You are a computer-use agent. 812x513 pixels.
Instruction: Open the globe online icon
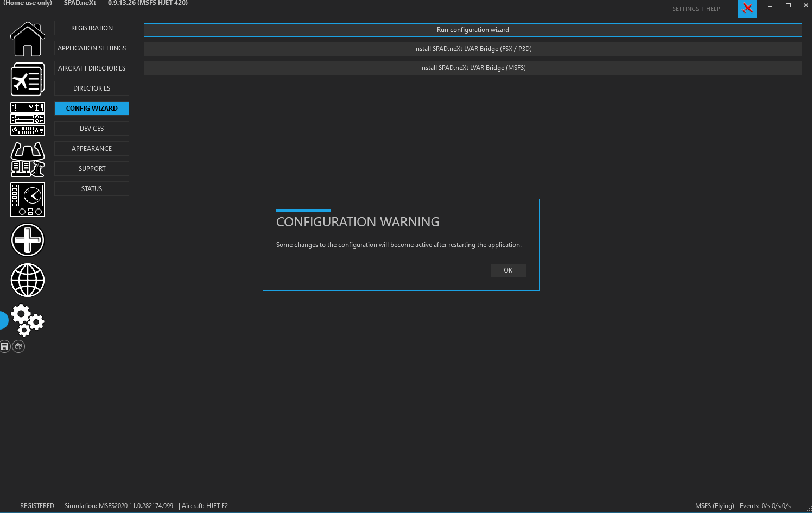click(x=28, y=280)
